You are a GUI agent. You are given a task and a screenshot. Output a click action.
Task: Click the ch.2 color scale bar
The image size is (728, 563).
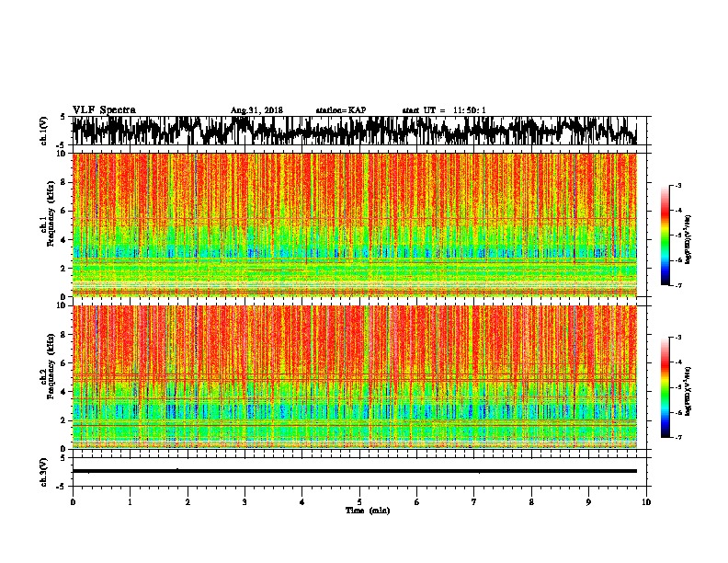(665, 387)
